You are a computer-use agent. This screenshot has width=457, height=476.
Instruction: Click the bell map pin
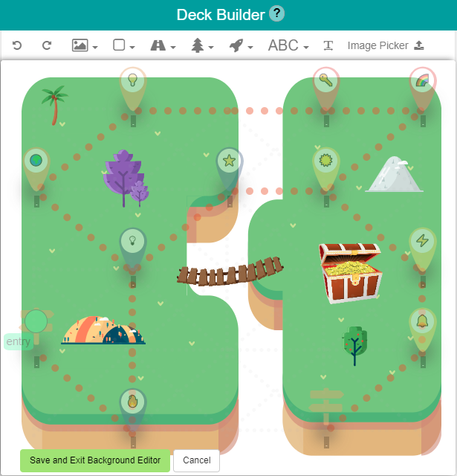(x=423, y=329)
